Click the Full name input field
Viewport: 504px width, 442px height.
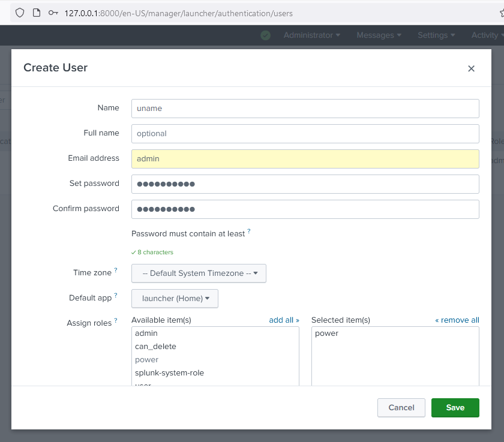pos(305,133)
